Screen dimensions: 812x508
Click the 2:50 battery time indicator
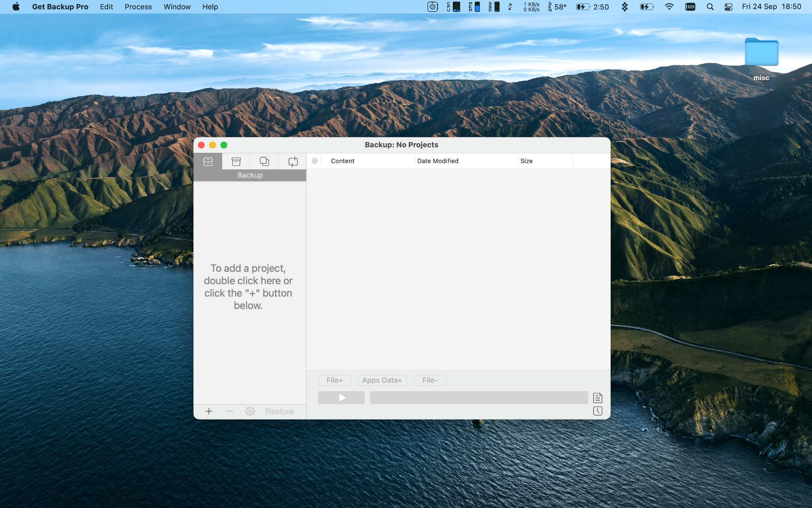tap(593, 7)
